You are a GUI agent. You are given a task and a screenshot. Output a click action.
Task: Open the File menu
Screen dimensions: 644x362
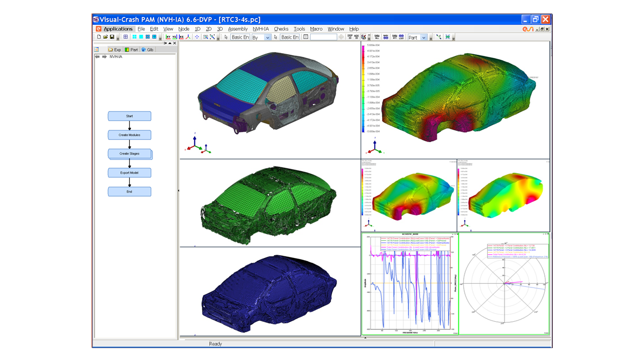click(141, 29)
